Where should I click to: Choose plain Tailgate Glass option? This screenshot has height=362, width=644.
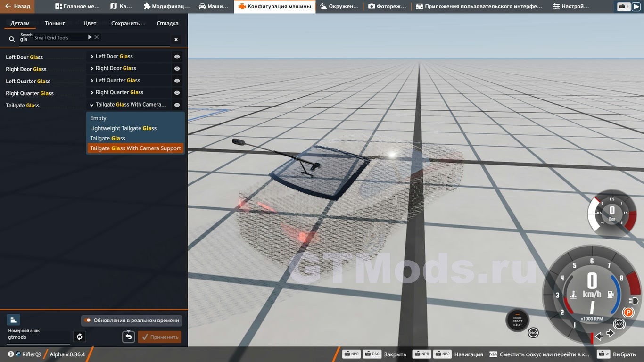pos(135,138)
